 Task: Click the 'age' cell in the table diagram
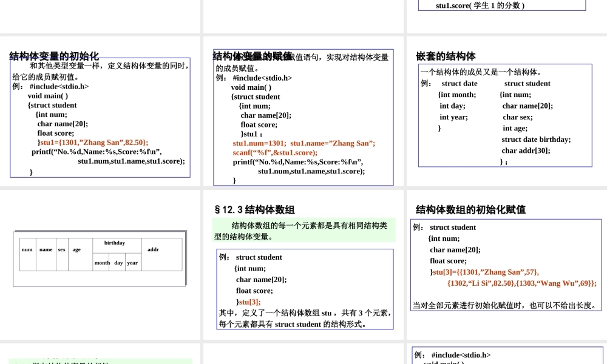[x=81, y=254]
